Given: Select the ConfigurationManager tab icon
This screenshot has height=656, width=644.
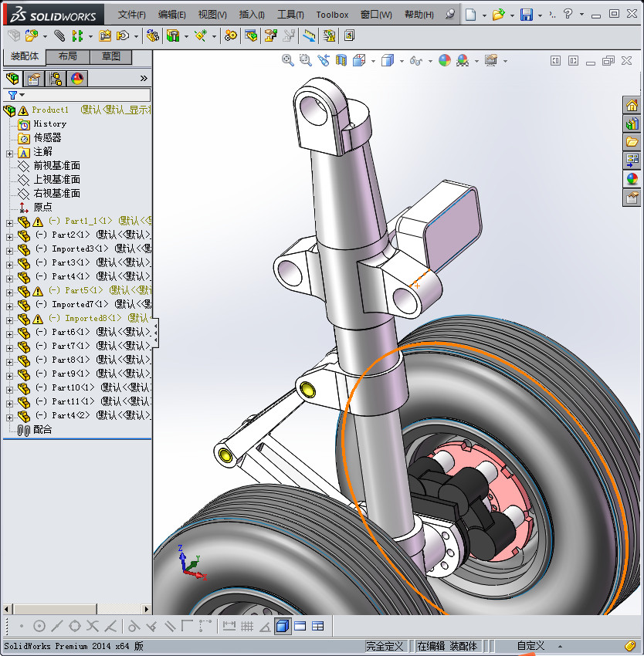Looking at the screenshot, I should [x=56, y=79].
